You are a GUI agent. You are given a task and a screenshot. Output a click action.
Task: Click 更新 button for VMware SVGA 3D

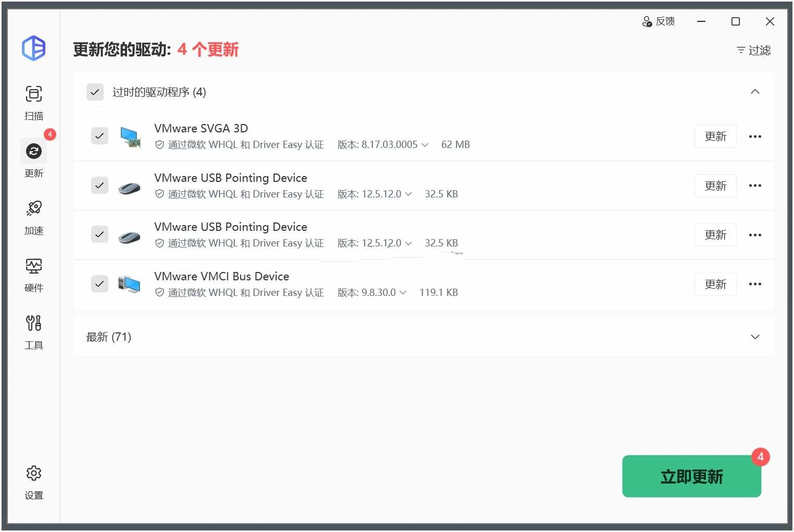pos(715,137)
